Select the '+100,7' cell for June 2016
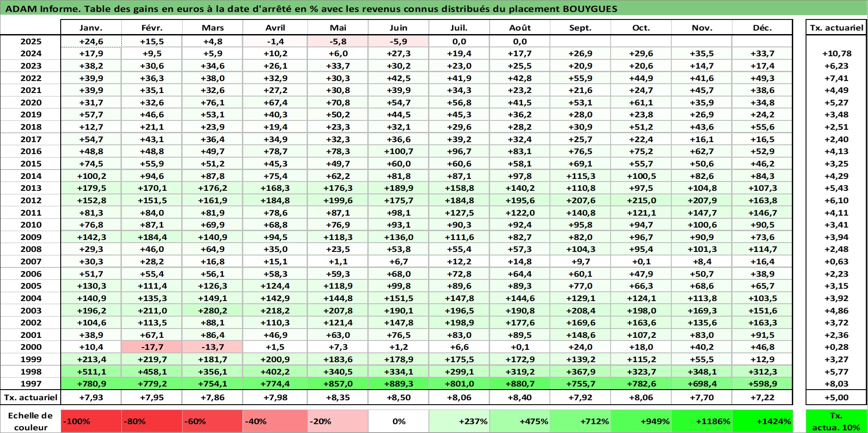 coord(399,151)
